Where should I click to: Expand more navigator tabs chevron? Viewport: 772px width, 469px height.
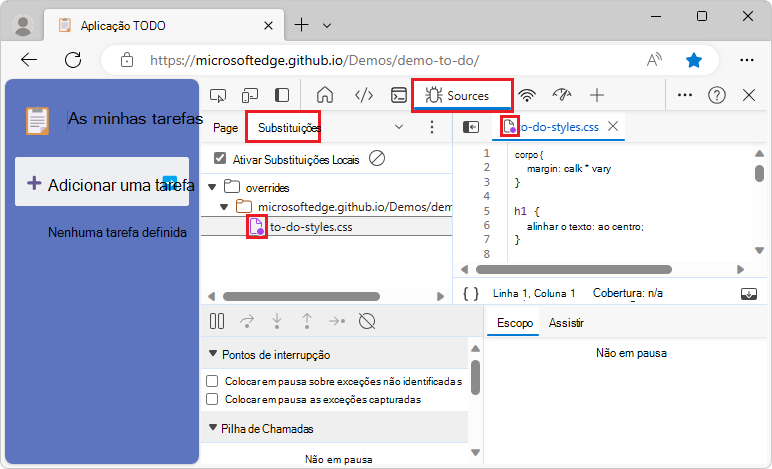tap(399, 127)
